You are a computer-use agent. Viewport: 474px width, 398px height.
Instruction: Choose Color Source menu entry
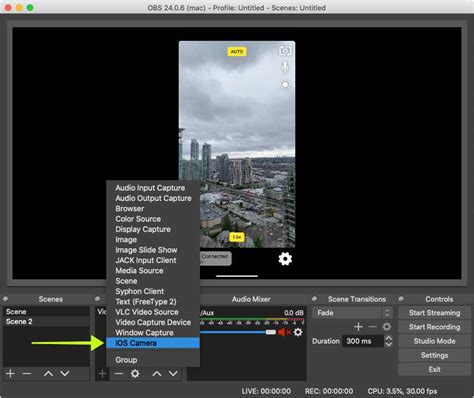tap(153, 219)
